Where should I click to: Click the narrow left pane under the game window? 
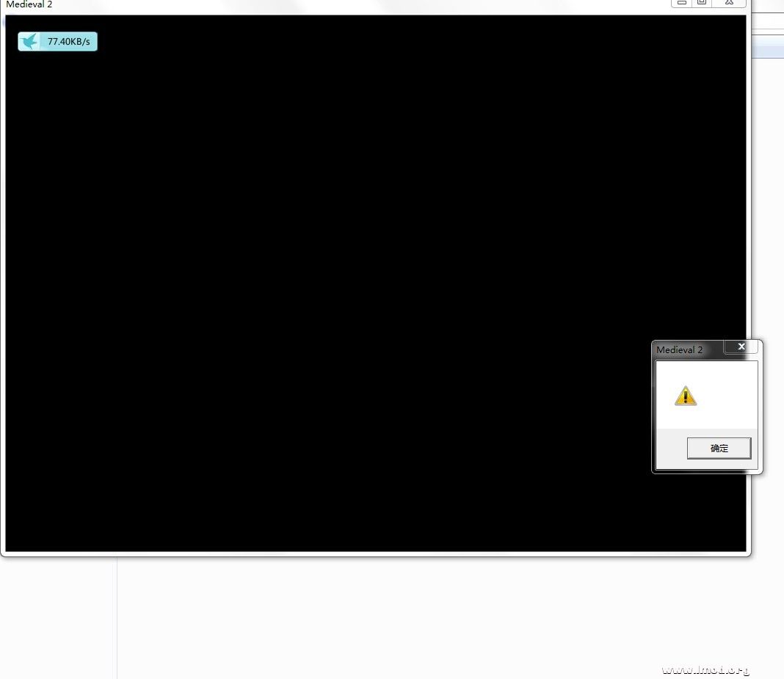57,617
